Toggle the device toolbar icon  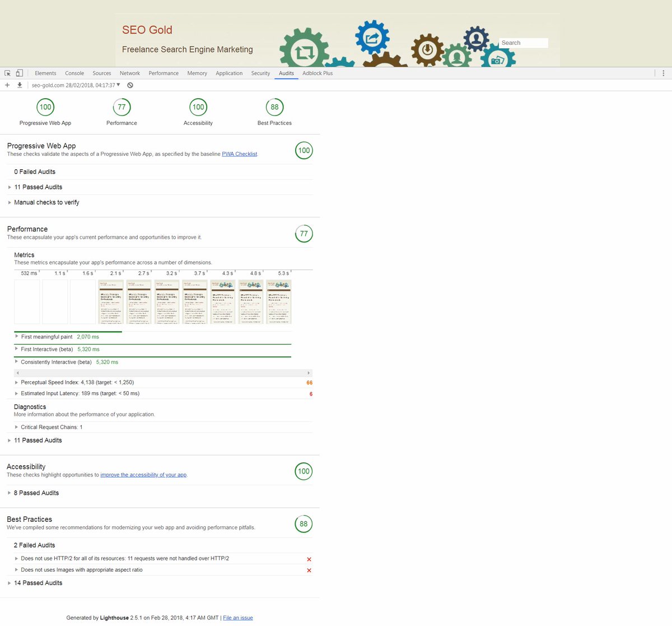19,73
